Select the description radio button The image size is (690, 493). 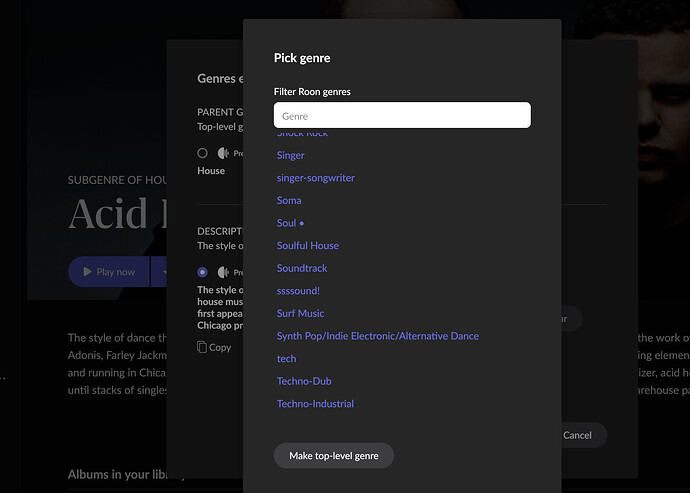click(202, 272)
